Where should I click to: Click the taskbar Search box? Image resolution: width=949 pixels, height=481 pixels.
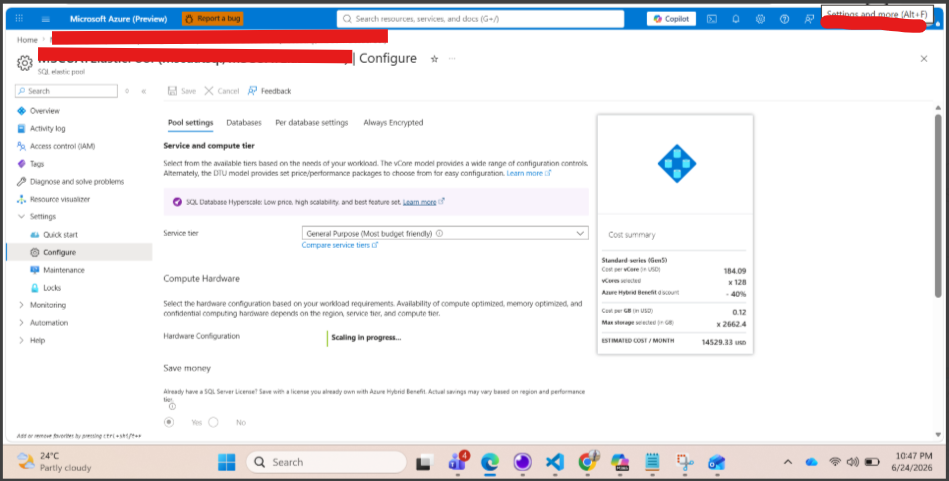[x=326, y=462]
